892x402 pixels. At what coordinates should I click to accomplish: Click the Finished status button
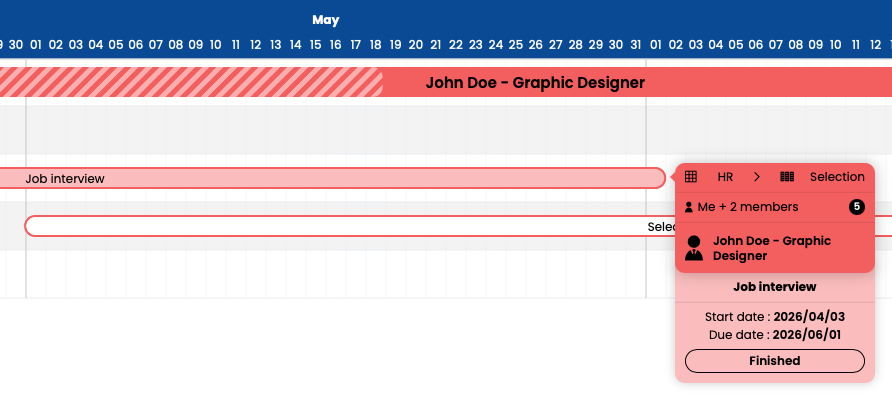coord(774,361)
